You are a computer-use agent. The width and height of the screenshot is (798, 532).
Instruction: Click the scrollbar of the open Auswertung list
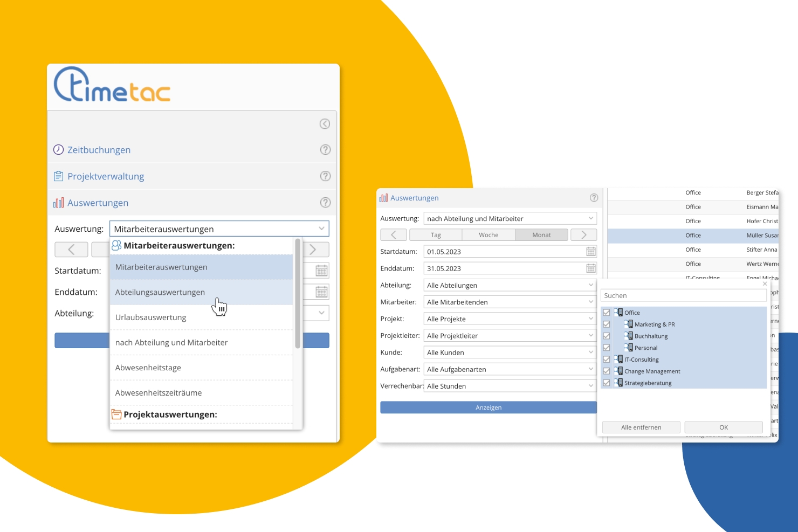tap(298, 294)
